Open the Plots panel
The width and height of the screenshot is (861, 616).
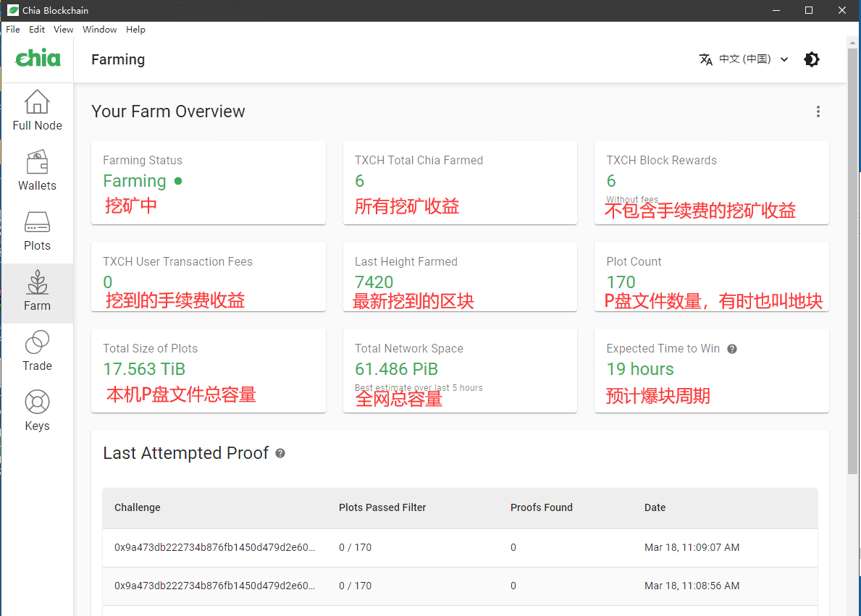pos(37,230)
